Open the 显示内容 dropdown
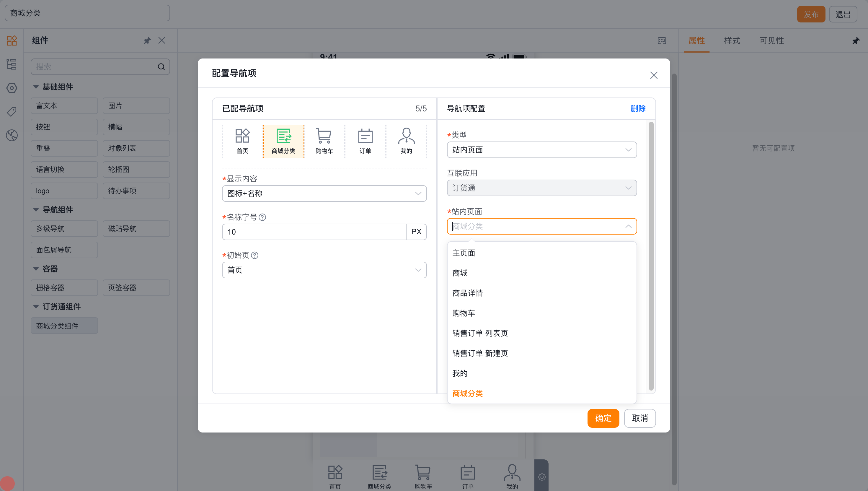 pos(324,194)
